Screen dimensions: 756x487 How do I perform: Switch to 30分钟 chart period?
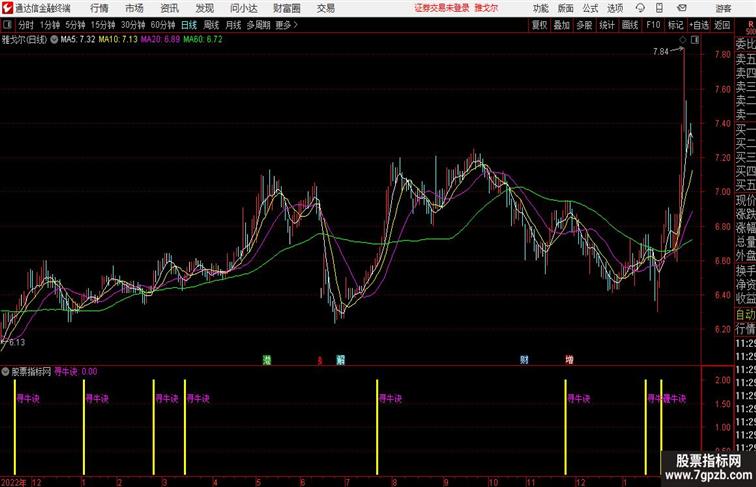coord(133,25)
